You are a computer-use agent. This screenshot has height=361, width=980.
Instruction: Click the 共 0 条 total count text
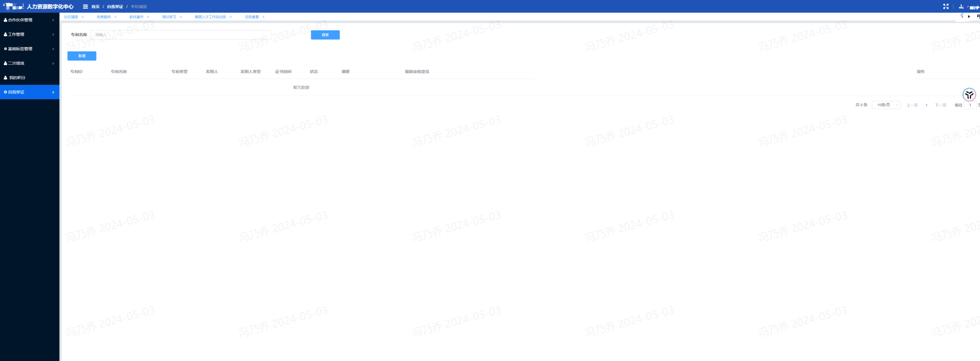pyautogui.click(x=861, y=105)
